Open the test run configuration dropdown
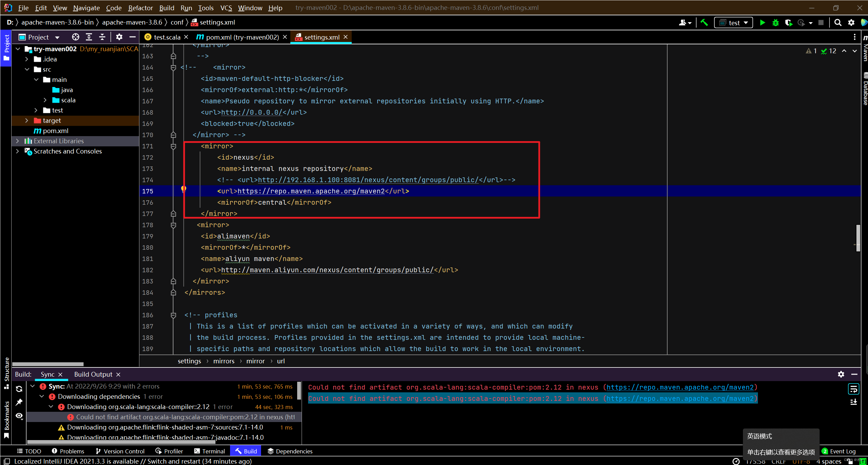Image resolution: width=868 pixels, height=465 pixels. [733, 23]
